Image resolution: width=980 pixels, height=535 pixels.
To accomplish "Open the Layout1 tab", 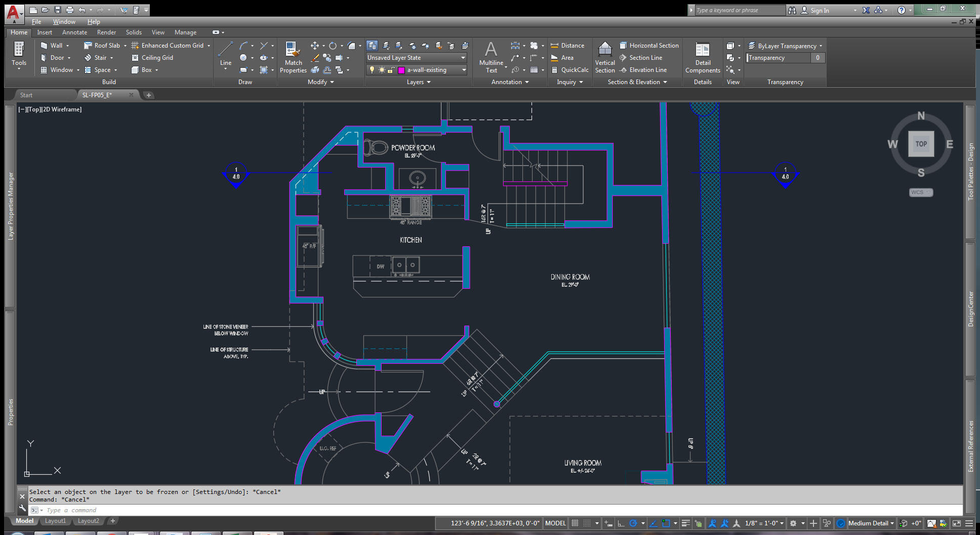I will 55,521.
